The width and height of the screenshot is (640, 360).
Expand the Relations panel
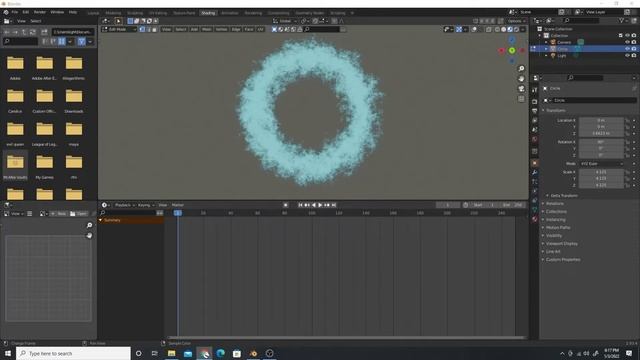553,203
